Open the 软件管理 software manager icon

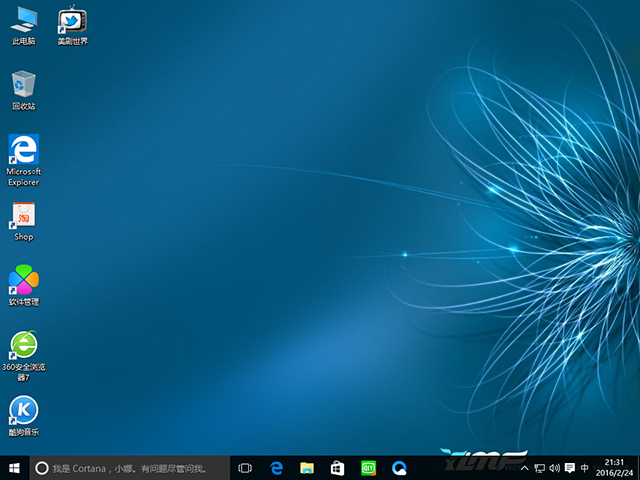click(x=23, y=281)
